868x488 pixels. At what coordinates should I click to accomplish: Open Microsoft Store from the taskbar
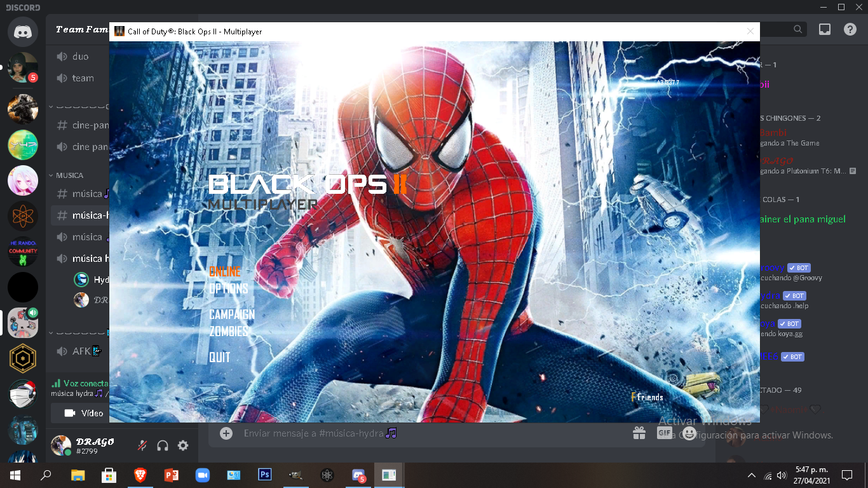109,475
